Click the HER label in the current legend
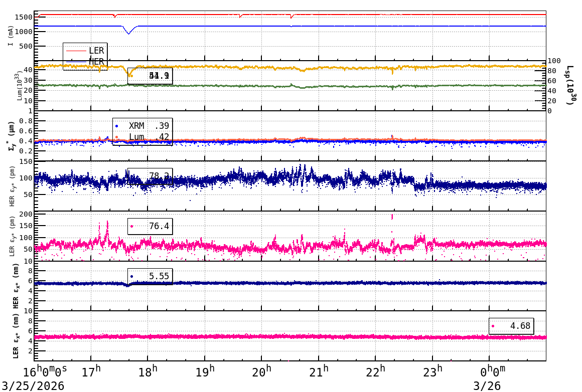Viewport: 582px width, 392px height. pyautogui.click(x=96, y=62)
